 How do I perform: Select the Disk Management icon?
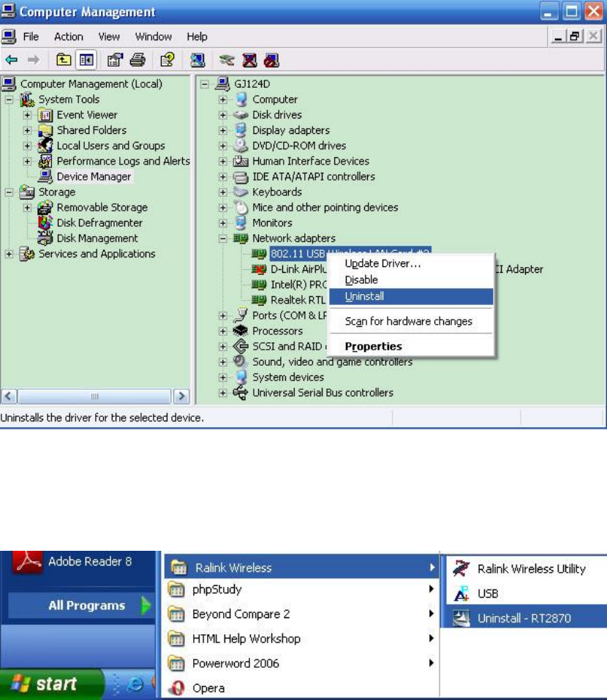pos(45,238)
